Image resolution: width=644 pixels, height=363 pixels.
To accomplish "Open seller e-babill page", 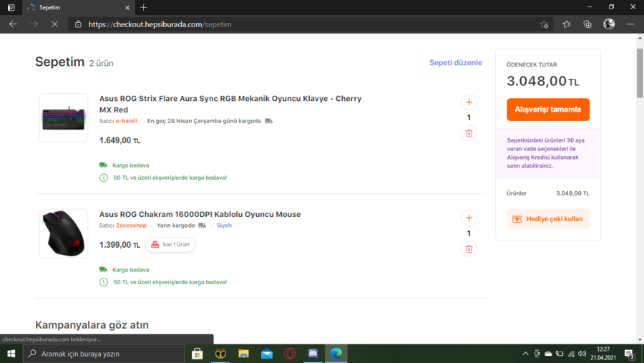I will pyautogui.click(x=126, y=121).
